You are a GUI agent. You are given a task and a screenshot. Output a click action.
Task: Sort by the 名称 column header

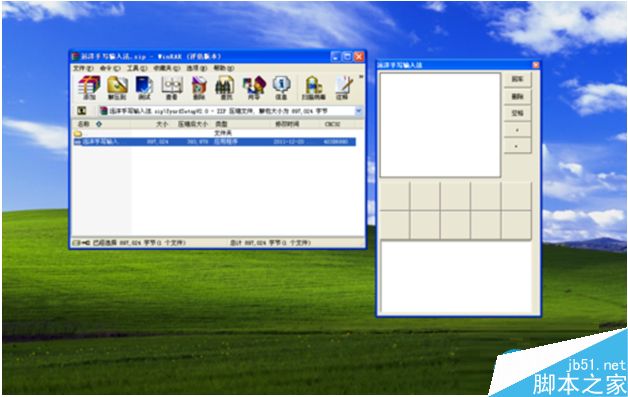click(x=84, y=124)
